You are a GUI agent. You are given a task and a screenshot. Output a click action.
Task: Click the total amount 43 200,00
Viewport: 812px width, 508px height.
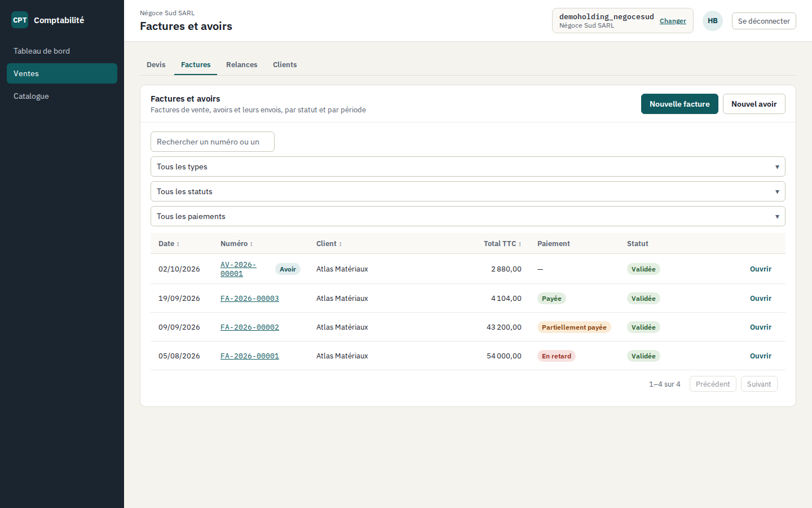point(504,327)
